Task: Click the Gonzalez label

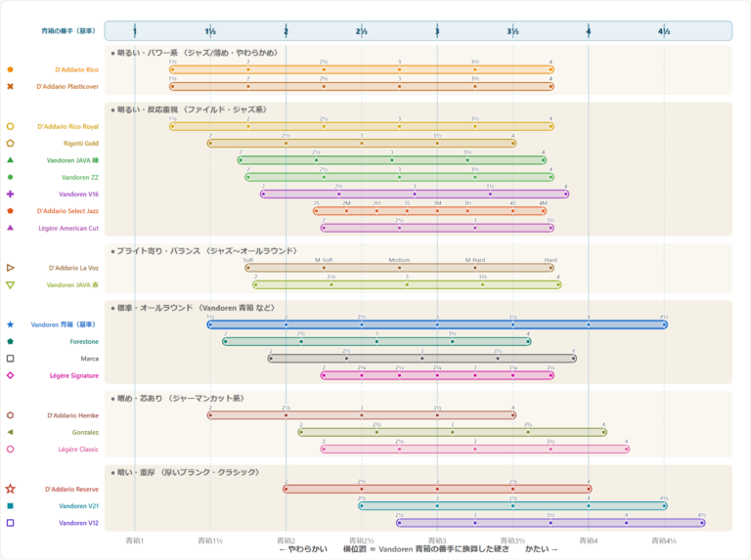Action: pos(85,432)
